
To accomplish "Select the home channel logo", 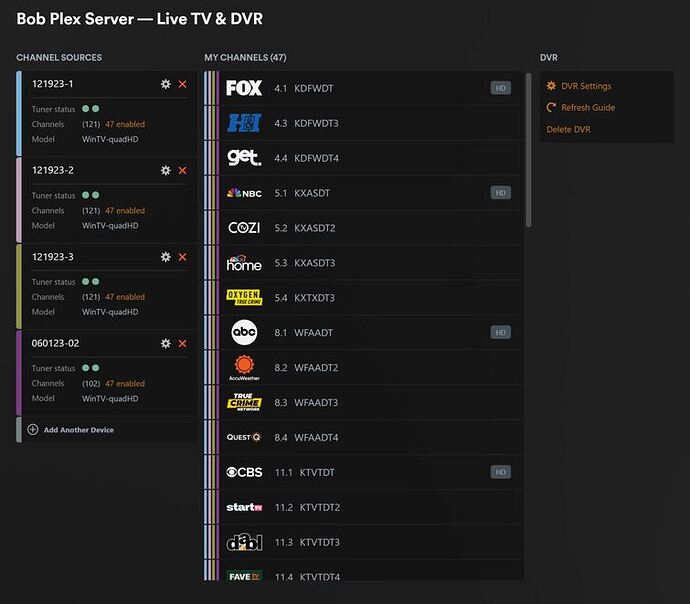I will click(244, 263).
